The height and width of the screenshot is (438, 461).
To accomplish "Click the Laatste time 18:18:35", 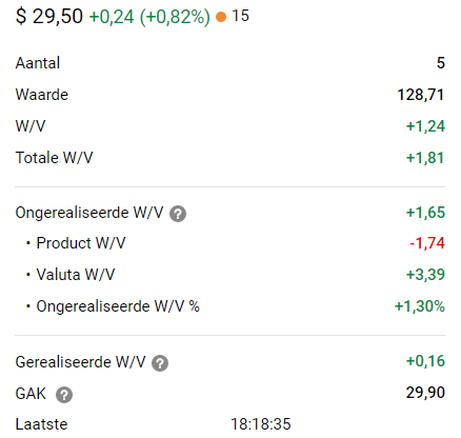I will pos(261,424).
